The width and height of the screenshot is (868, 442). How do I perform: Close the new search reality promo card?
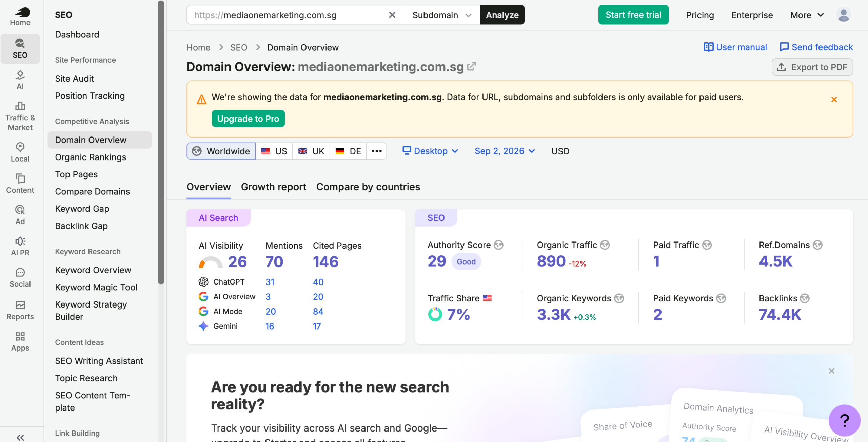pyautogui.click(x=831, y=371)
